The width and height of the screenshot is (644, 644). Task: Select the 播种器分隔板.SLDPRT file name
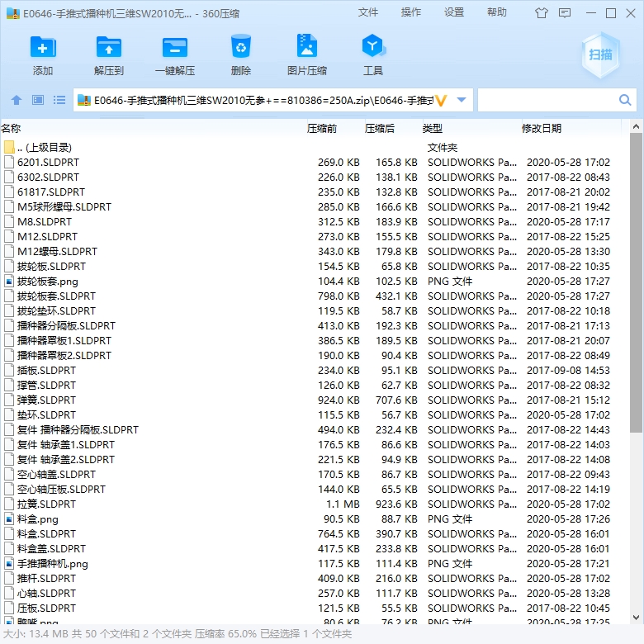[x=66, y=325]
